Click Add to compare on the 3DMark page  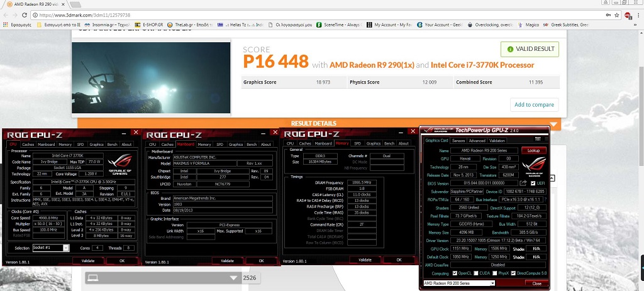point(534,105)
